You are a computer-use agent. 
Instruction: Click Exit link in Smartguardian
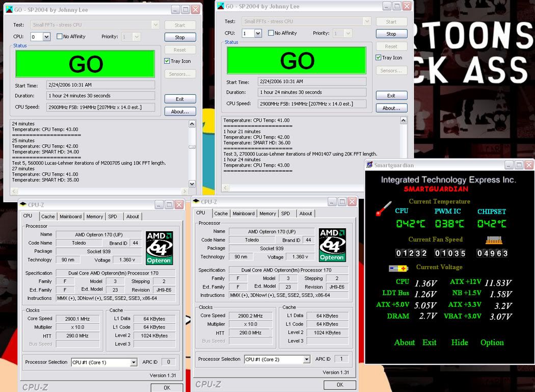coord(429,343)
